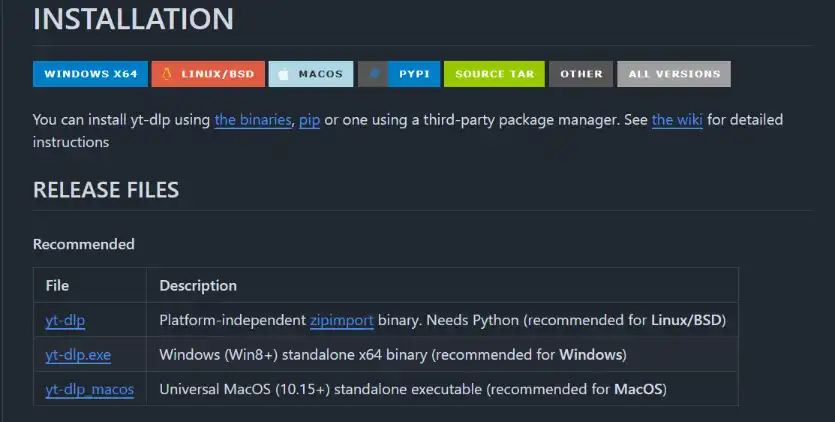835x422 pixels.
Task: Download the yt-dlp_macos file
Action: [x=89, y=388]
